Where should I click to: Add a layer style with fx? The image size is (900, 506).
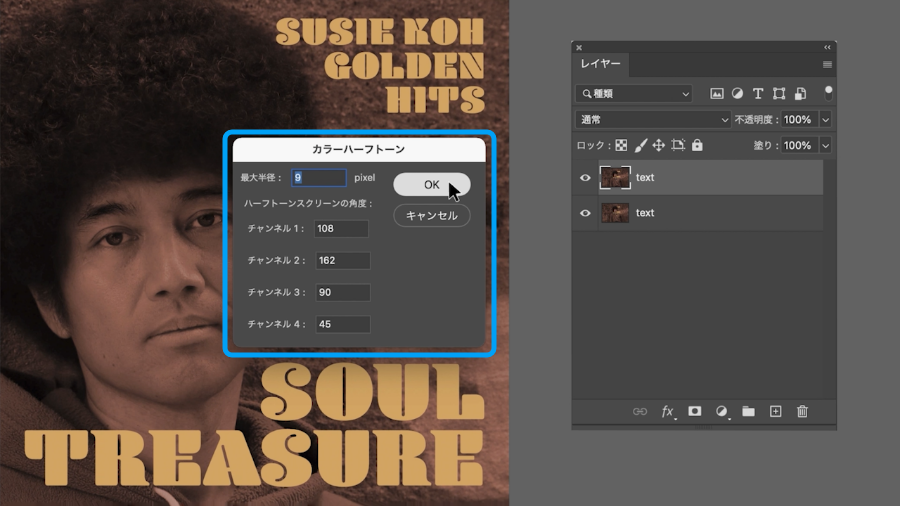click(668, 411)
